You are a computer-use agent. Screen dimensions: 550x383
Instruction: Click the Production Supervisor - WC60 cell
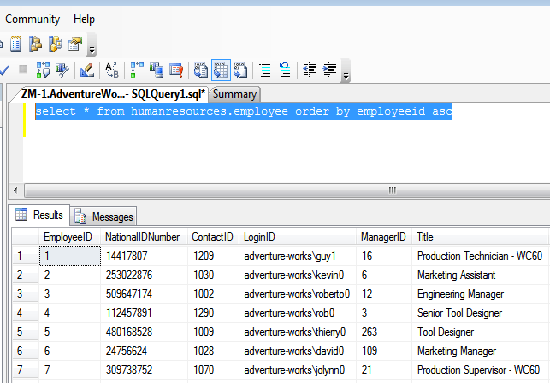pyautogui.click(x=481, y=369)
